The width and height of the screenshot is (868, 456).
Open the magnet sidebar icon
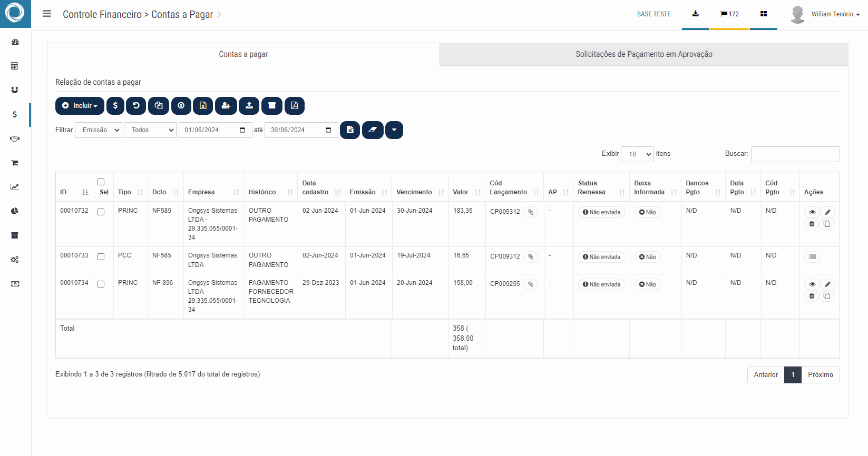(x=15, y=90)
